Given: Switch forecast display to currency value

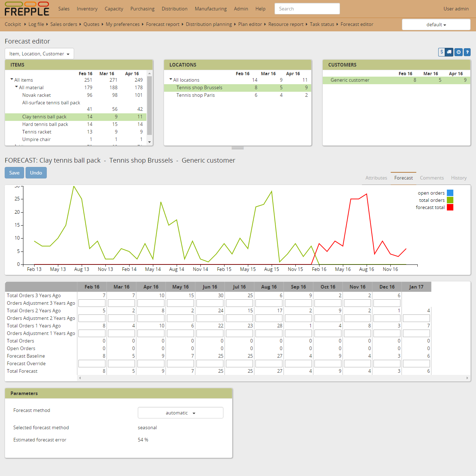Looking at the screenshot, I should (x=442, y=52).
